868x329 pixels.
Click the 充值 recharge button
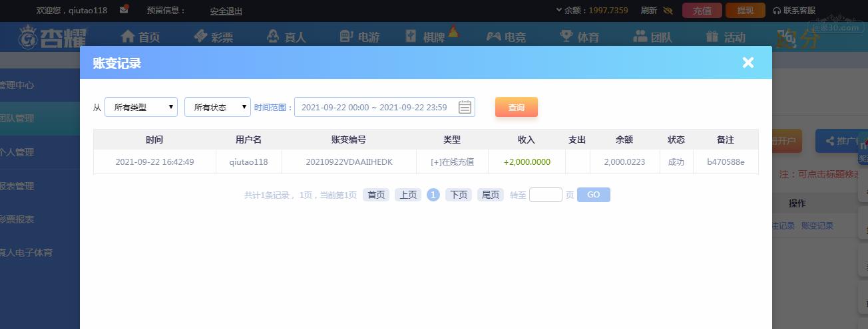tap(702, 10)
